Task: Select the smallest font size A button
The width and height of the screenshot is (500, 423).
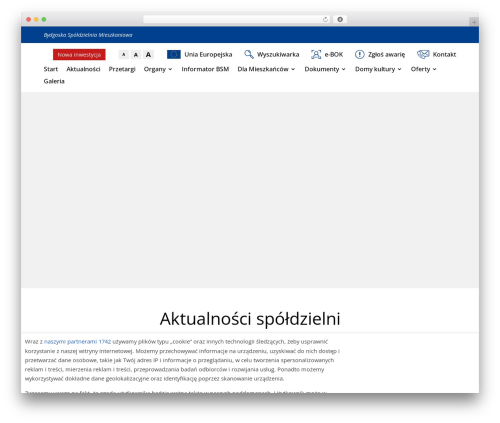Action: coord(123,54)
